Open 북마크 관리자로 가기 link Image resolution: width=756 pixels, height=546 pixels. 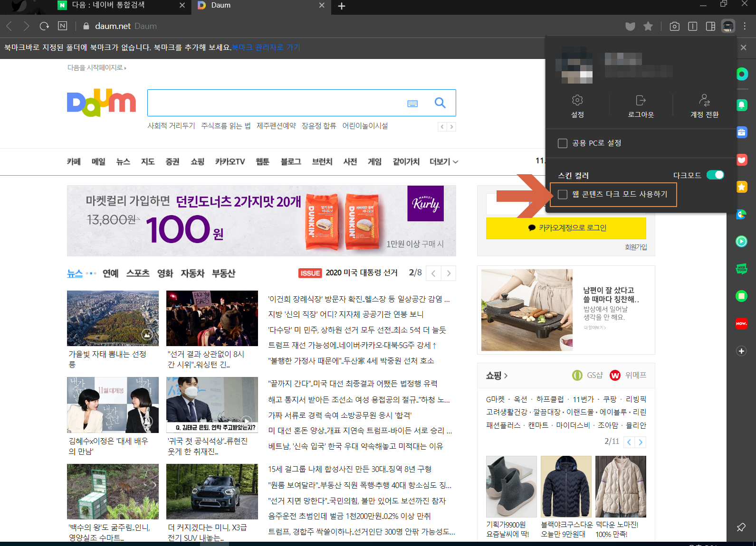266,47
